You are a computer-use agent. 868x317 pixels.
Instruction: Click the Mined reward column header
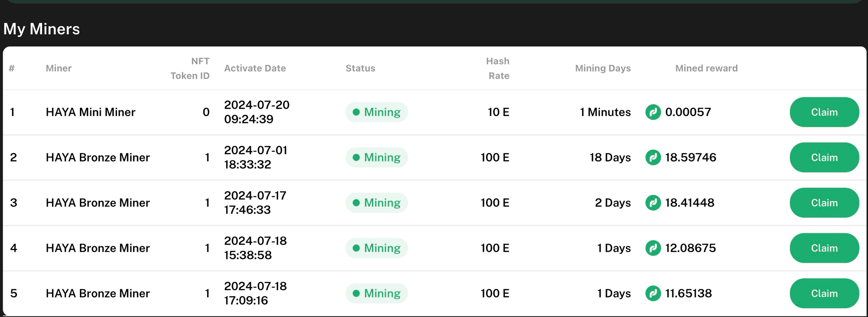[x=707, y=68]
